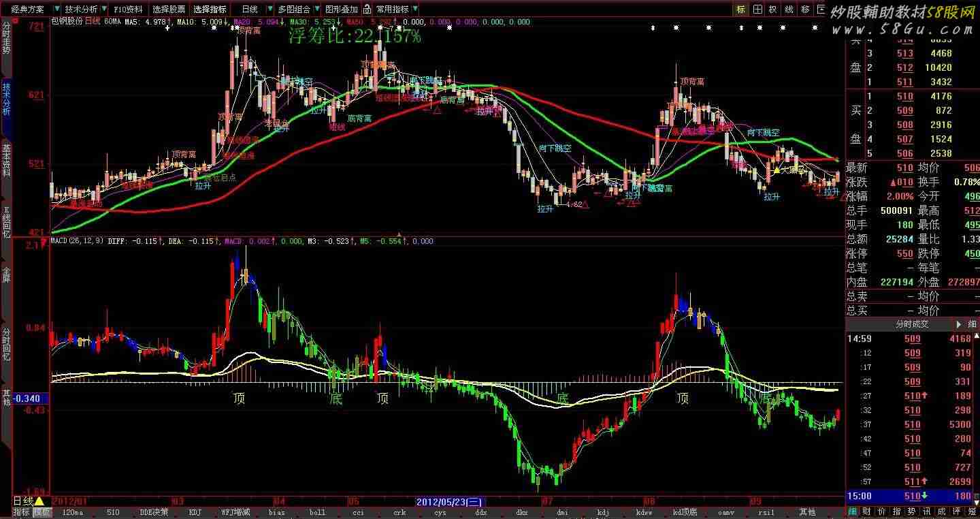Click the 标 toolbar icon
980x519 pixels.
click(740, 10)
